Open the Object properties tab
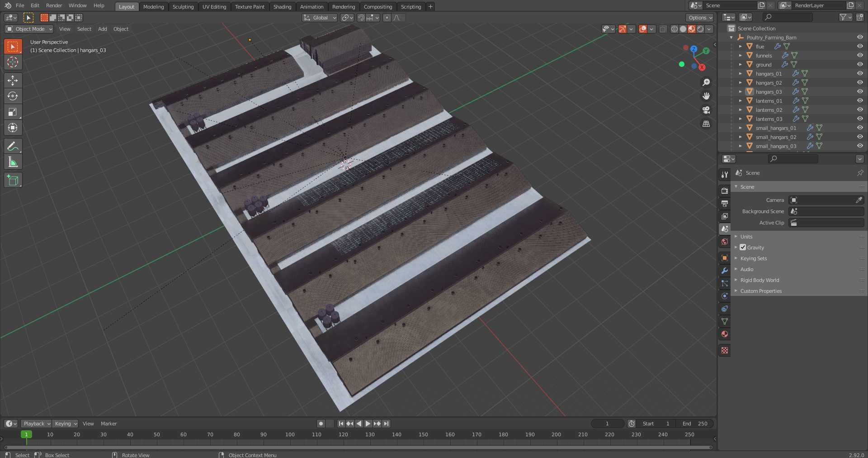The width and height of the screenshot is (868, 458). pos(725,258)
